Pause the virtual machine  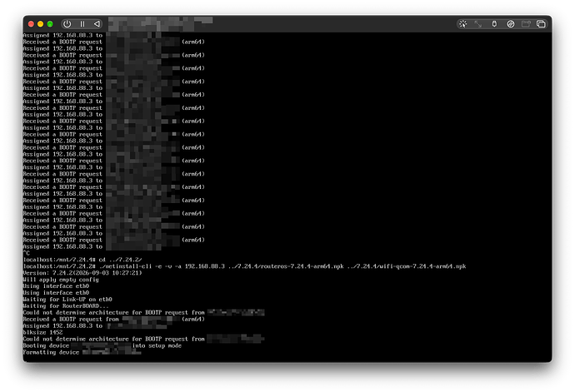82,24
